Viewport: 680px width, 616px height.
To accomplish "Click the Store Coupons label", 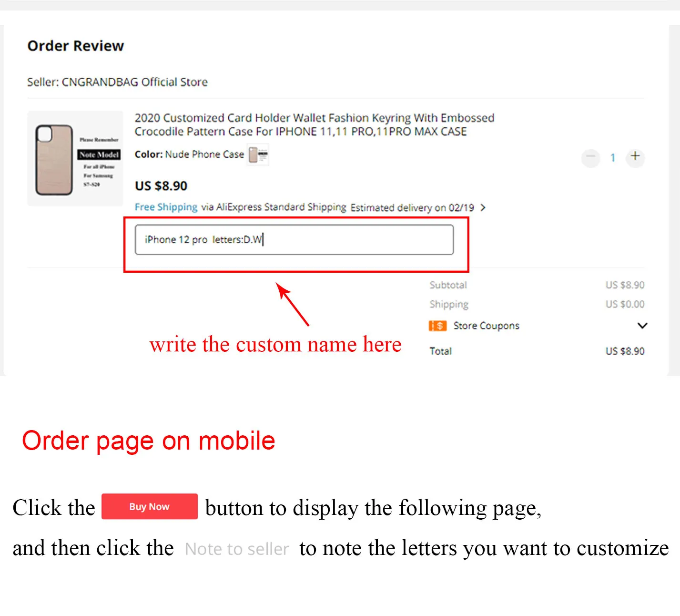I will [x=487, y=326].
